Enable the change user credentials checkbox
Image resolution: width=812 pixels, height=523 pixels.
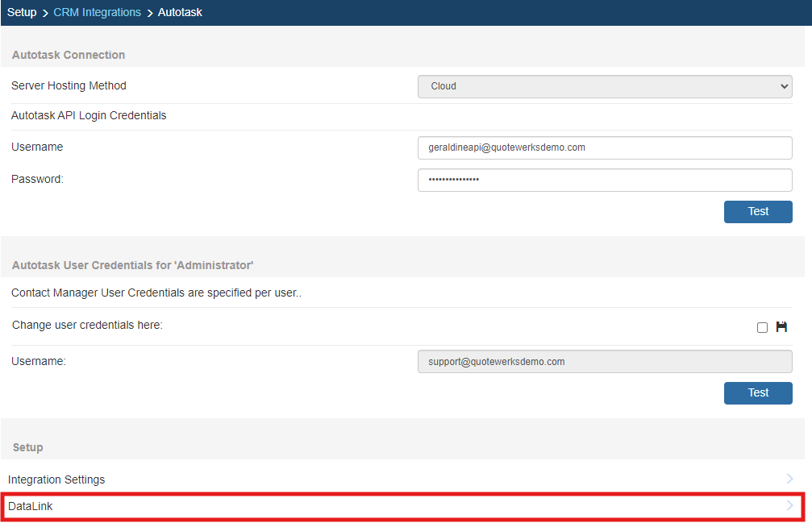(x=762, y=328)
